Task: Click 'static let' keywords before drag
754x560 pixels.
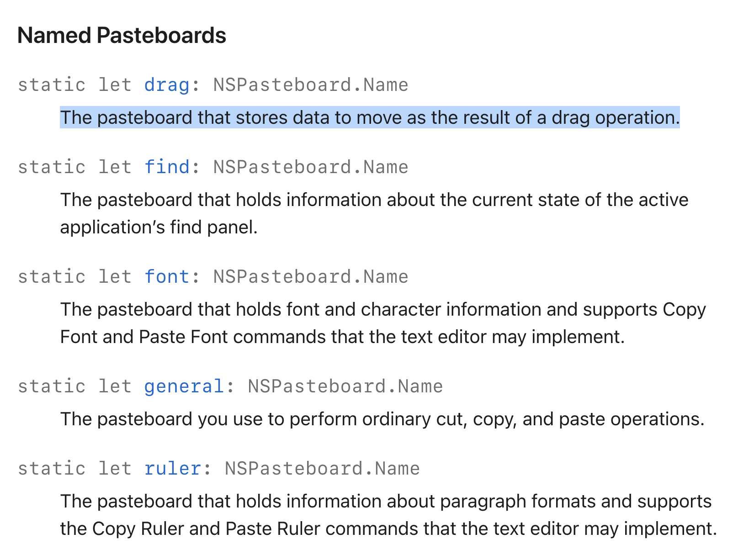Action: coord(75,85)
